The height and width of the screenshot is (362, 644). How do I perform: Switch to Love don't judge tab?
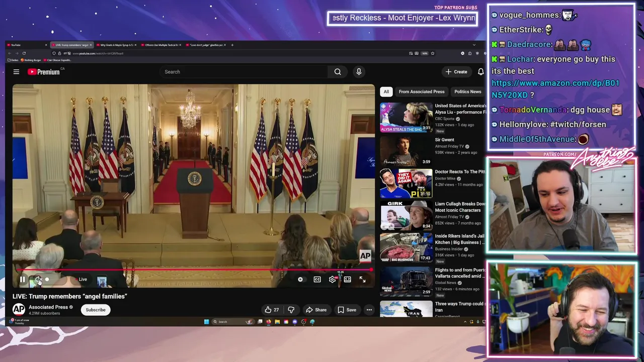click(x=206, y=45)
